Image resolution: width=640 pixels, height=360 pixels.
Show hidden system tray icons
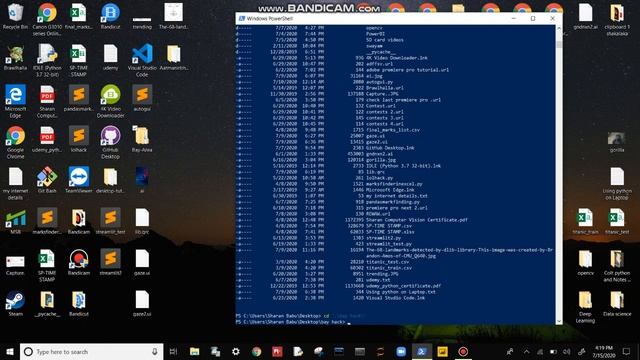[x=527, y=351]
